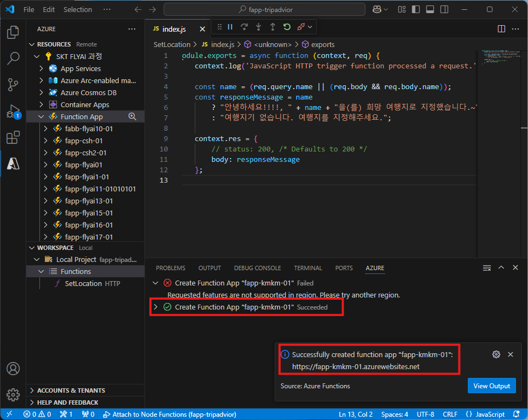This screenshot has height=420, width=528.
Task: Clear the Azure activity log
Action: tap(486, 268)
